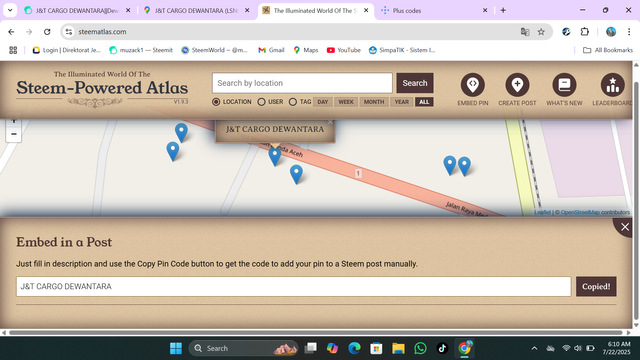This screenshot has width=640, height=360.
Task: Click the lower left map pin
Action: pos(173,151)
